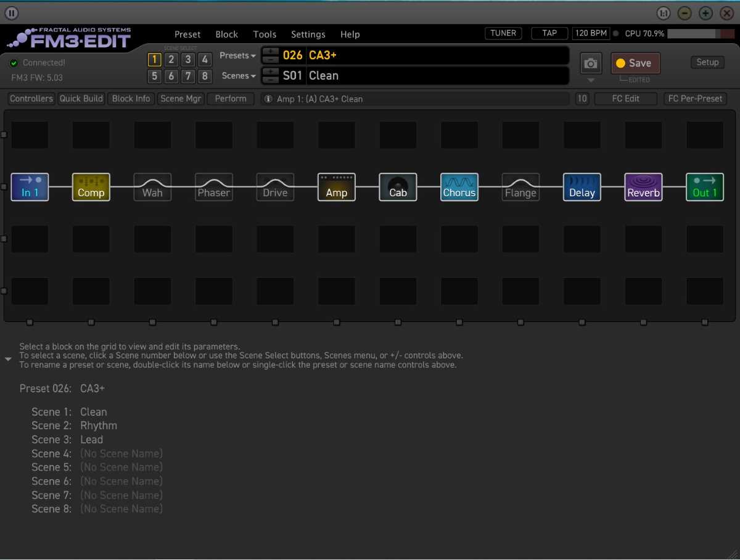
Task: Open the Perform view
Action: 231,99
